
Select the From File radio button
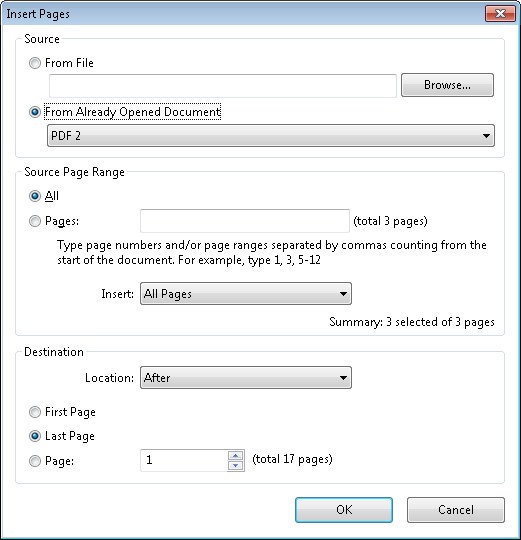[x=35, y=63]
